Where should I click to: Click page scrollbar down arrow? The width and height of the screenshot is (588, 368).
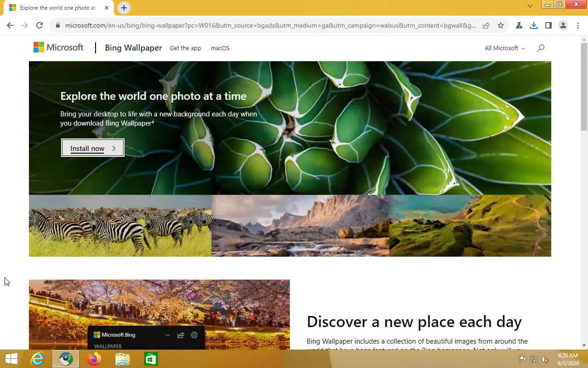coord(584,345)
